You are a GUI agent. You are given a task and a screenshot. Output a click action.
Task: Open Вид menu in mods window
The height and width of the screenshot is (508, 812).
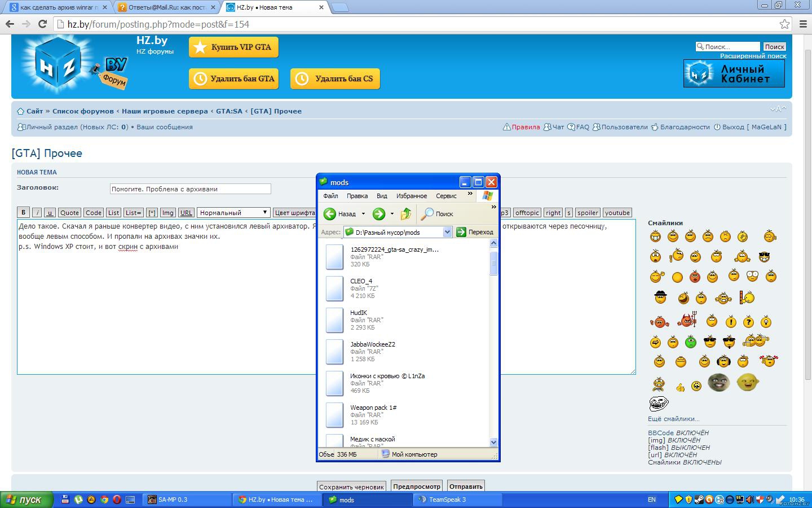coord(382,196)
